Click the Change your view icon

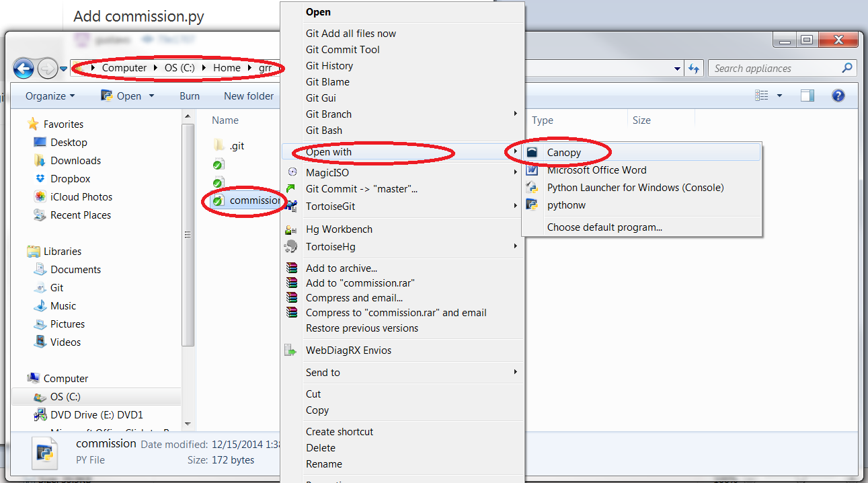coord(762,96)
